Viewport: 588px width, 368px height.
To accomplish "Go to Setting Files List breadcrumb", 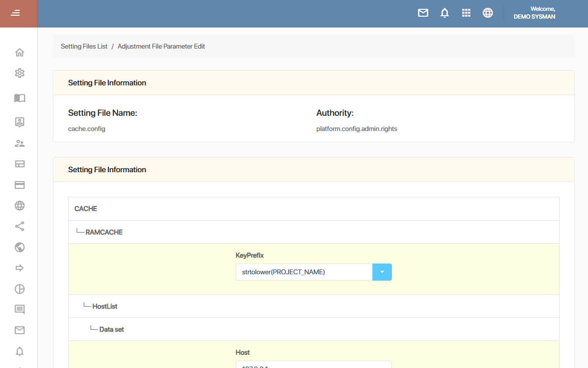I will [84, 47].
